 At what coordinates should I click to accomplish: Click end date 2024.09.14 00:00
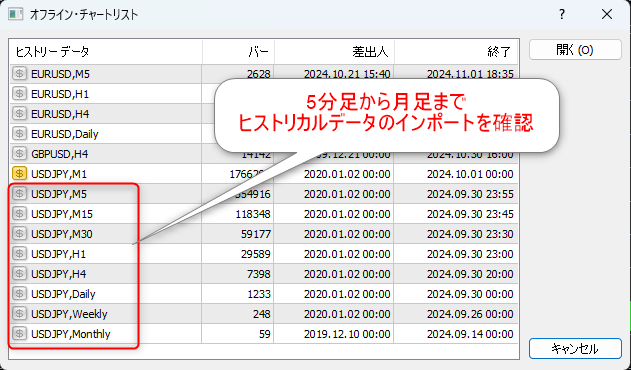(470, 334)
